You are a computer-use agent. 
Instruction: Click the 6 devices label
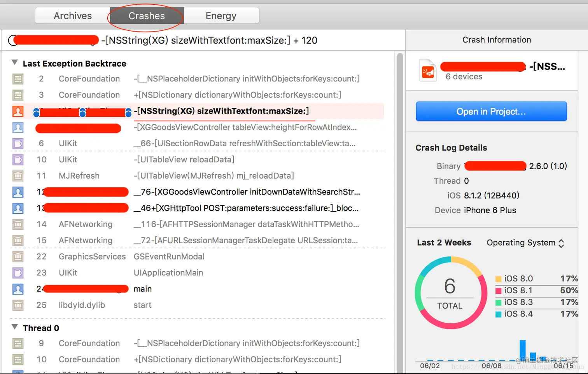[464, 77]
